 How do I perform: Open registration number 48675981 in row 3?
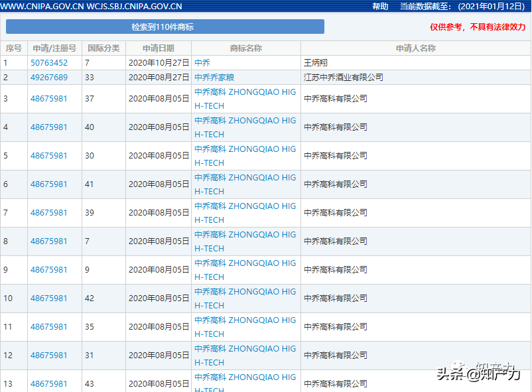[x=49, y=99]
